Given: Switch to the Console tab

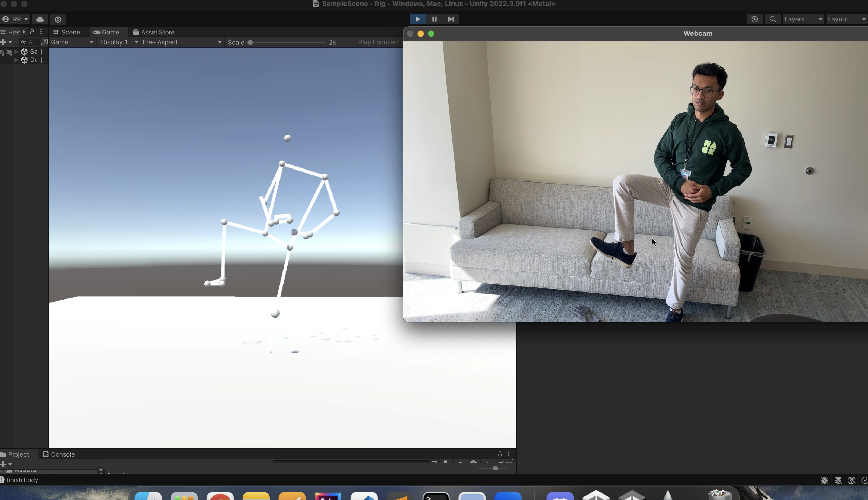Looking at the screenshot, I should coord(59,454).
